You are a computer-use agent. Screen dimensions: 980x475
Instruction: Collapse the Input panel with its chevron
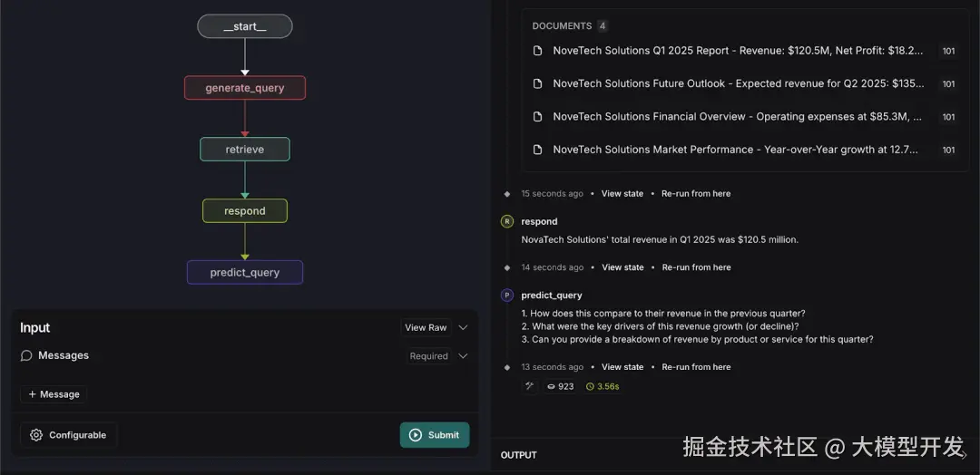463,327
